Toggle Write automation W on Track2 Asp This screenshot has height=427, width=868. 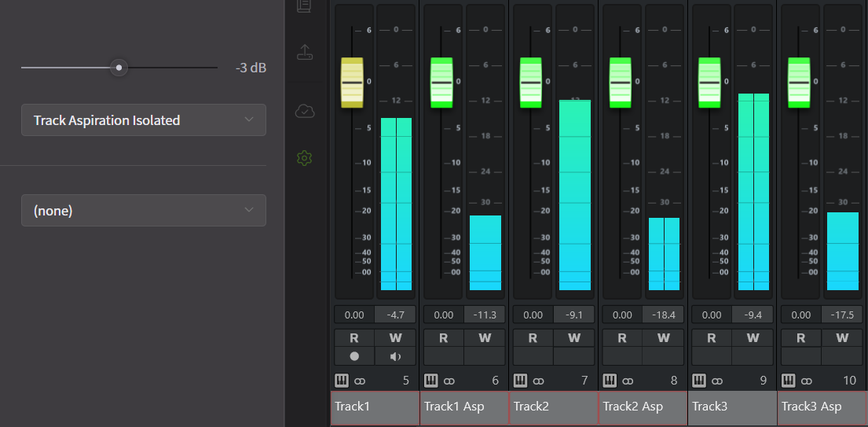tap(663, 338)
